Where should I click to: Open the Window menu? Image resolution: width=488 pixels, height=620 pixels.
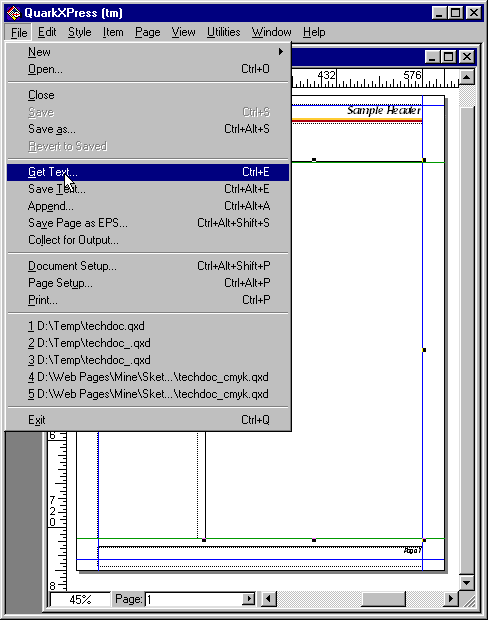[272, 32]
